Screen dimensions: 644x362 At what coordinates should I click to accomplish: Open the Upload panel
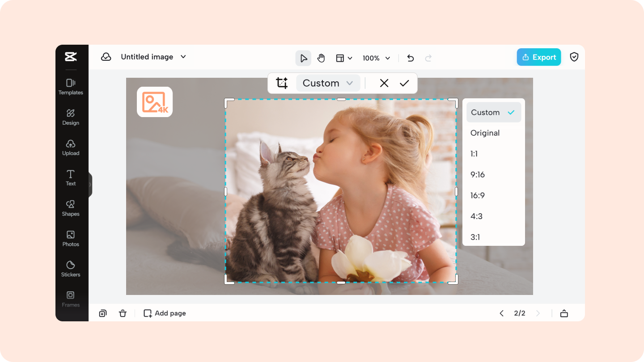pos(71,147)
